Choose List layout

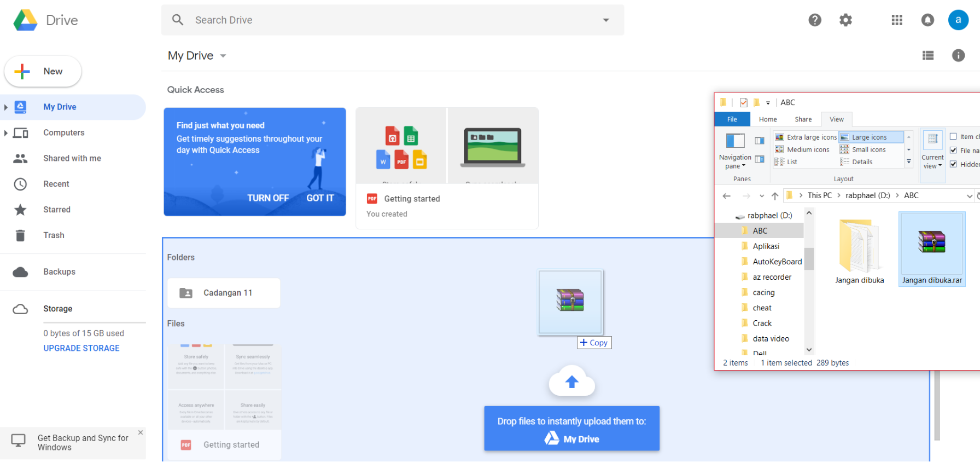786,162
